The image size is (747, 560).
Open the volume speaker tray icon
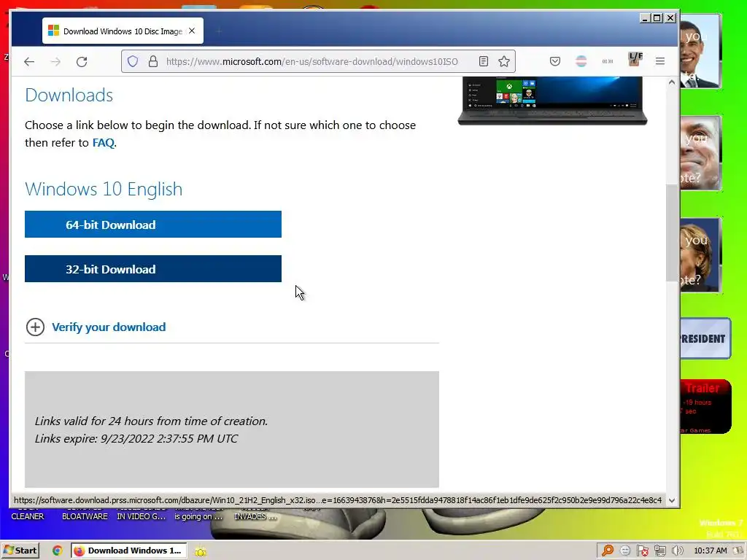pos(677,551)
